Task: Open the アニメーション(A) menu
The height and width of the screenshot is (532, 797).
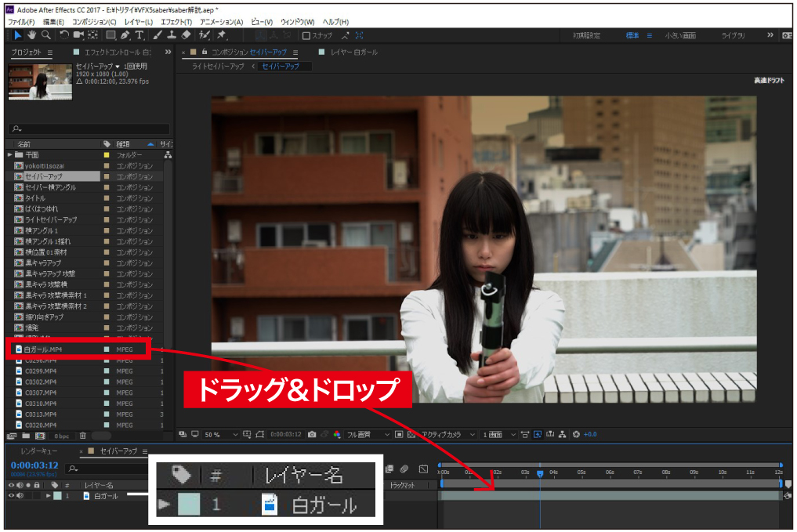Action: pyautogui.click(x=222, y=22)
